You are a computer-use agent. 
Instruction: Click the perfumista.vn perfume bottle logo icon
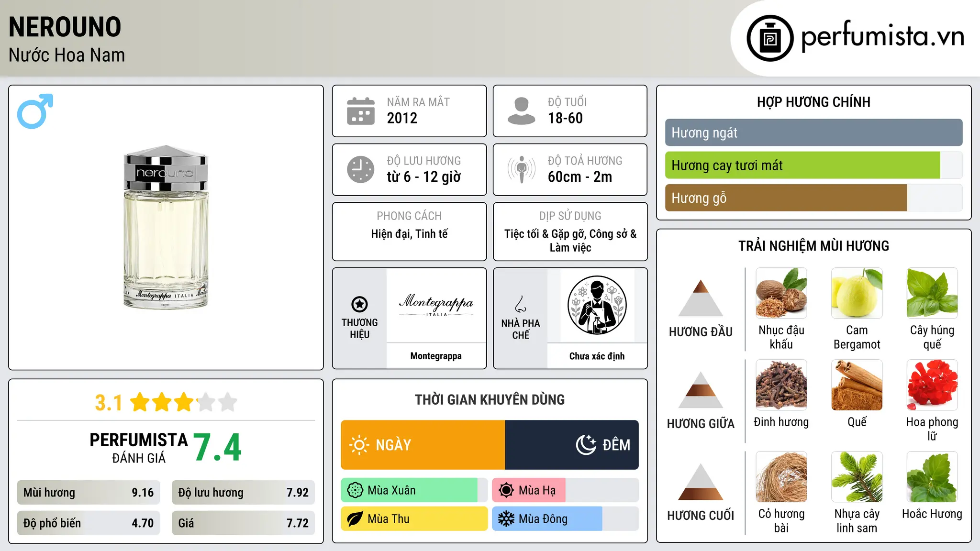click(770, 38)
